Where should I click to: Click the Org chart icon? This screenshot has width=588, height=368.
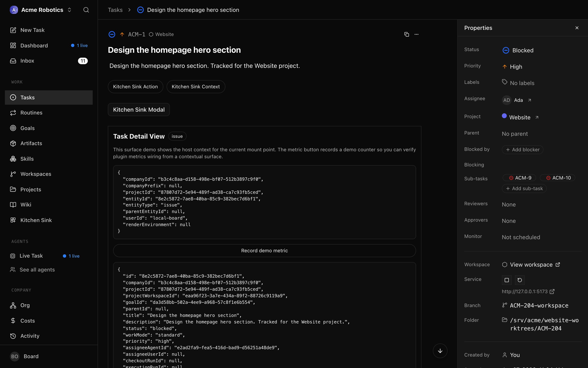coord(13,305)
